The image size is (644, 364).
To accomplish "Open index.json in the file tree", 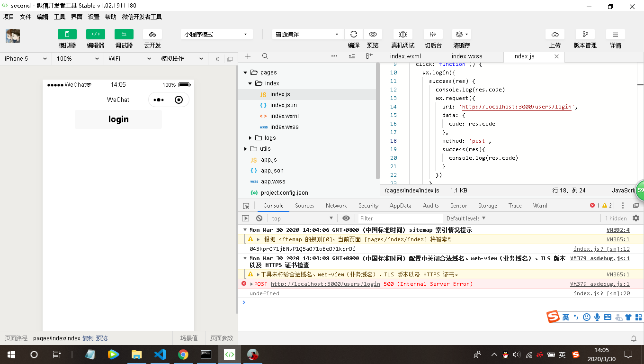I will coord(284,105).
